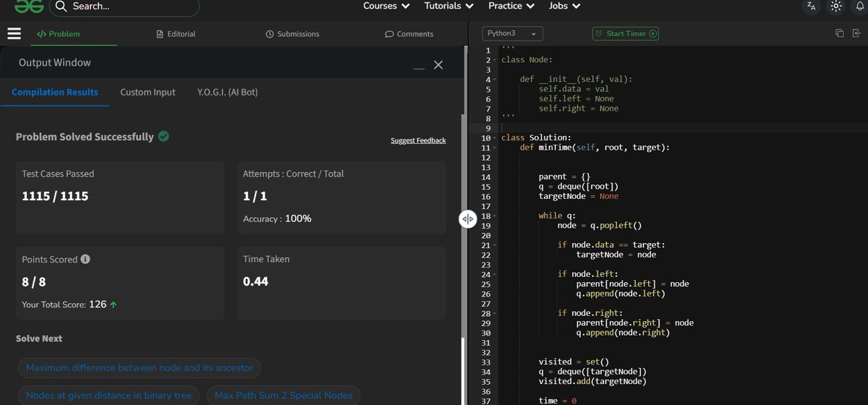Expand the Practice menu

(x=511, y=6)
